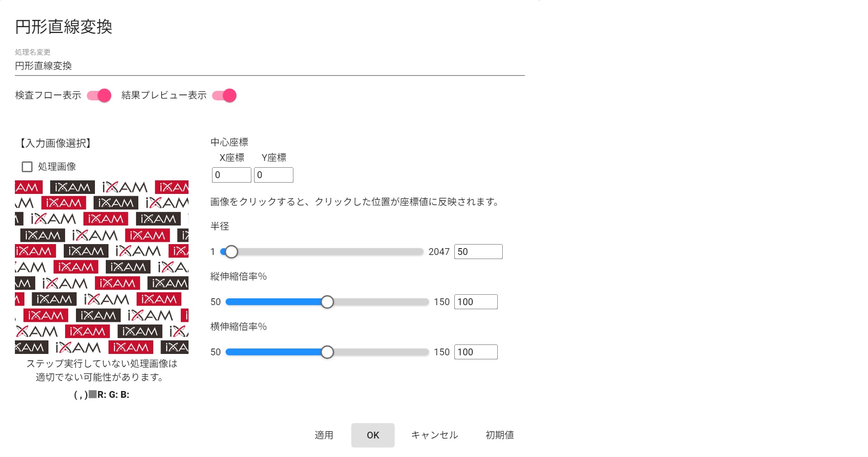The width and height of the screenshot is (868, 457).
Task: Click the 適用 button
Action: (324, 435)
